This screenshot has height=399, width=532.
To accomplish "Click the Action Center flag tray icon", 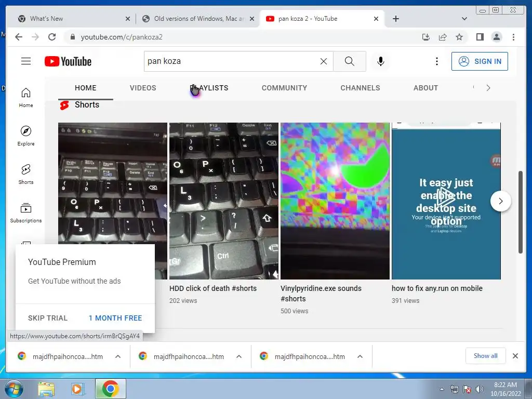I will pos(467,389).
